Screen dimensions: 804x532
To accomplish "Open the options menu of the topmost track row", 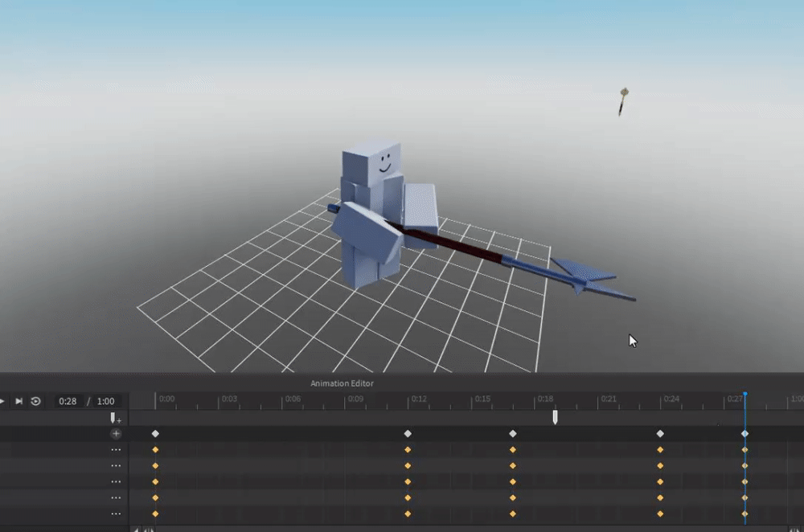I will [116, 450].
